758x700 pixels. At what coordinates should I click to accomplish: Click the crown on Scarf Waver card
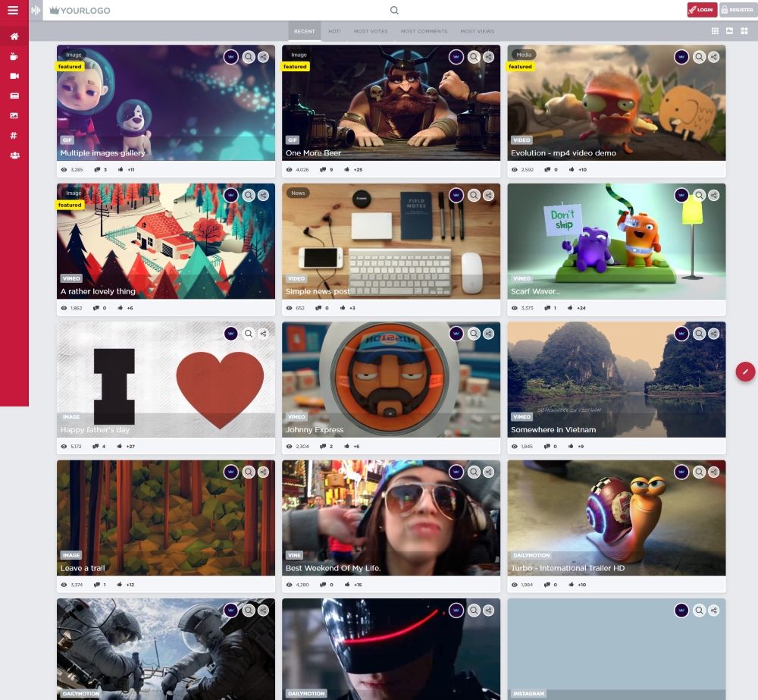pyautogui.click(x=681, y=196)
